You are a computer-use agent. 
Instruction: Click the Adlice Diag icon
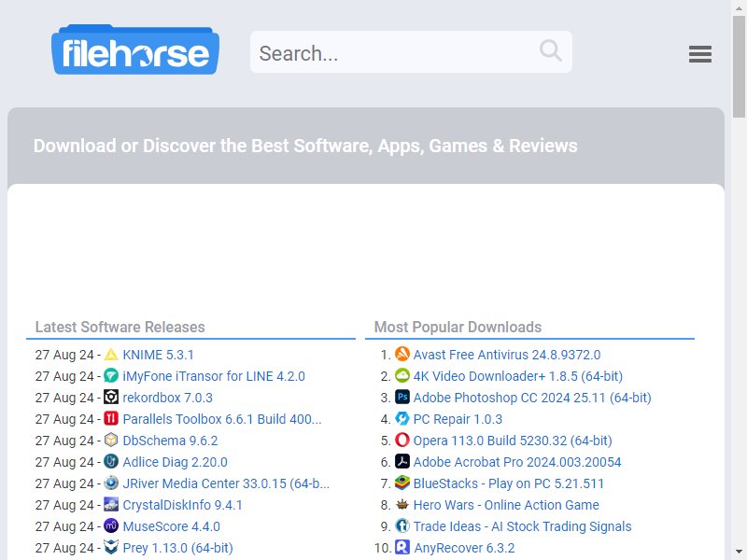click(x=111, y=461)
